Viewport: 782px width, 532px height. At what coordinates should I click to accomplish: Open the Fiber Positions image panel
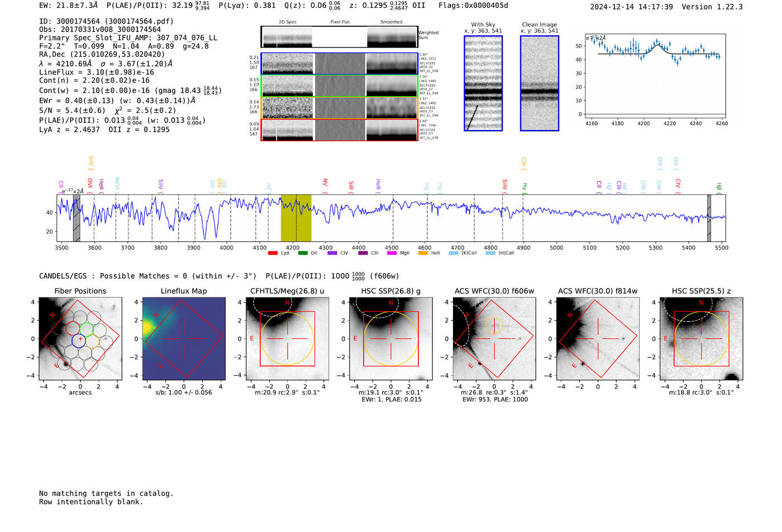point(80,339)
